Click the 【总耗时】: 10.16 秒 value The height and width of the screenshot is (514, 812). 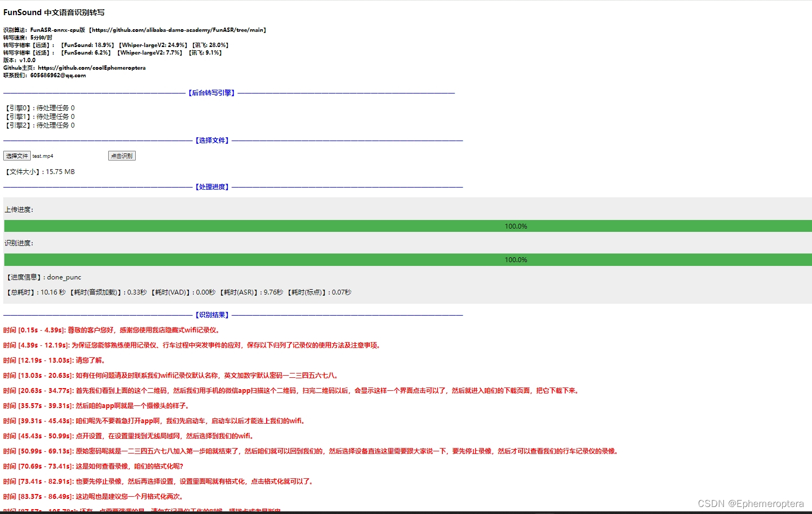click(36, 292)
